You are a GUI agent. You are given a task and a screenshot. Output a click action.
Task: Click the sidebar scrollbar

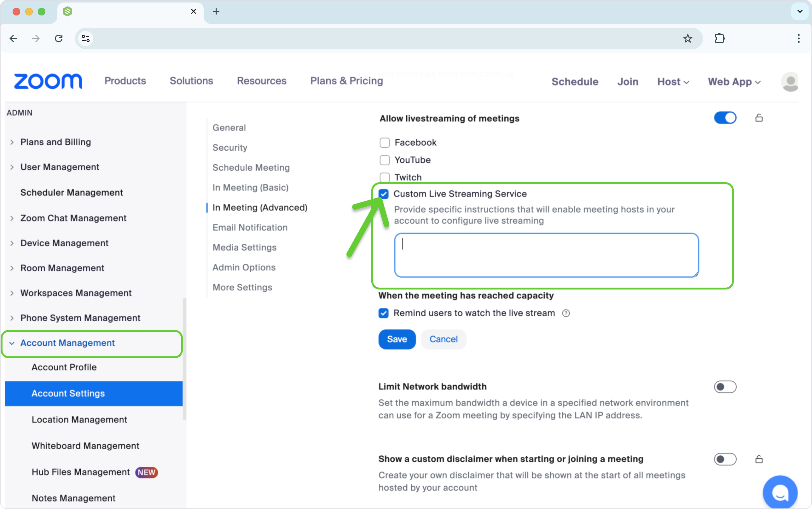tap(184, 359)
